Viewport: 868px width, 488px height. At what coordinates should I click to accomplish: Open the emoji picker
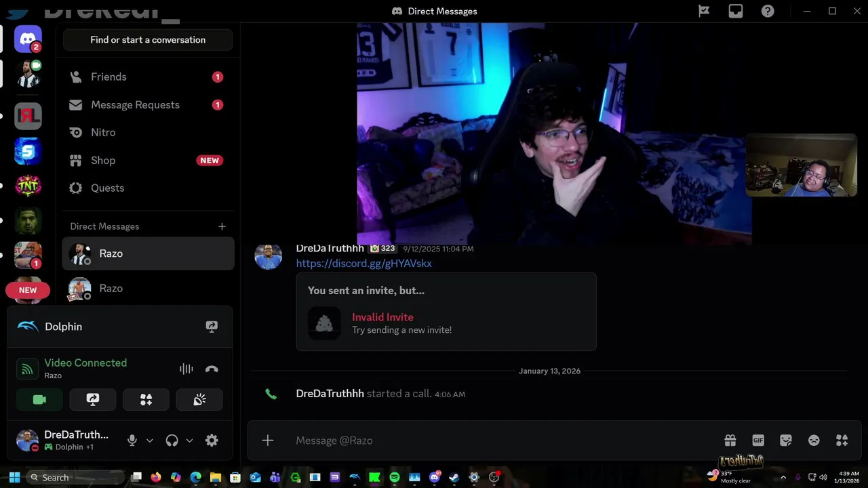coord(814,441)
